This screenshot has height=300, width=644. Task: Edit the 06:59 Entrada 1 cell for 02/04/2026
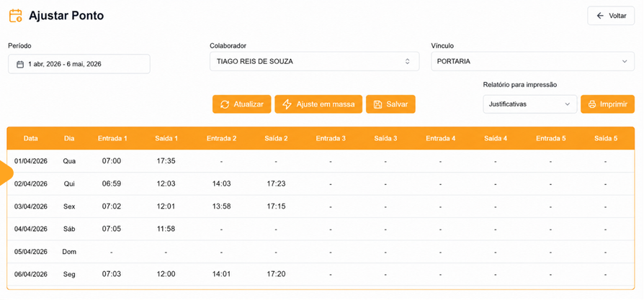(112, 183)
